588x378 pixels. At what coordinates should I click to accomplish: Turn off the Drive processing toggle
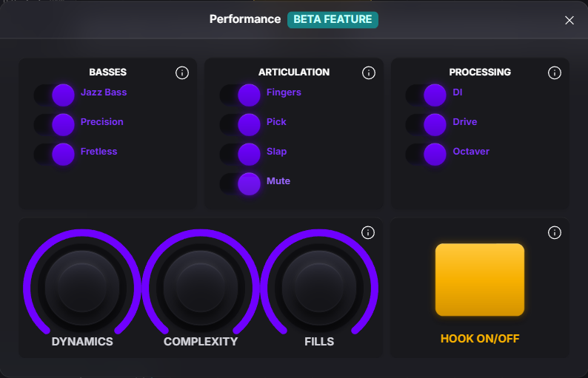(427, 124)
